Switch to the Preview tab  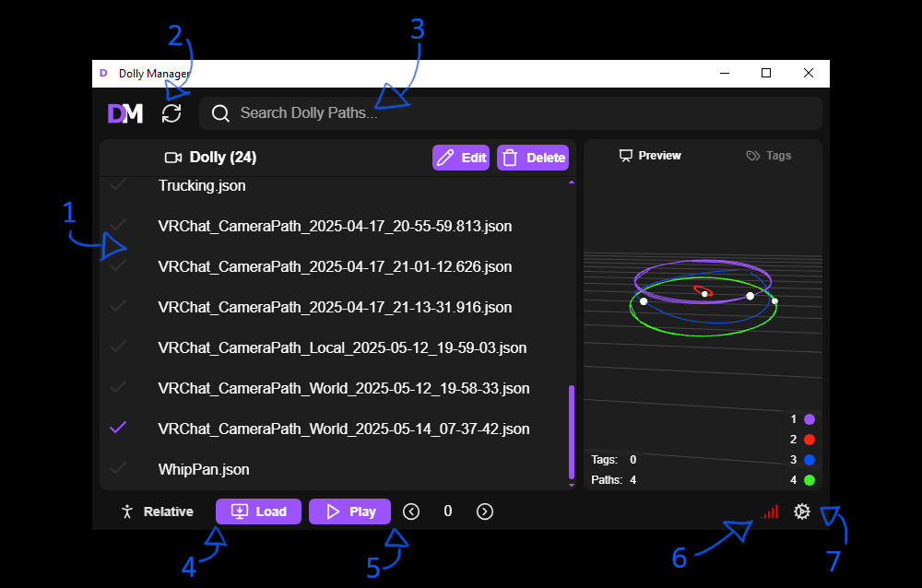pyautogui.click(x=650, y=156)
